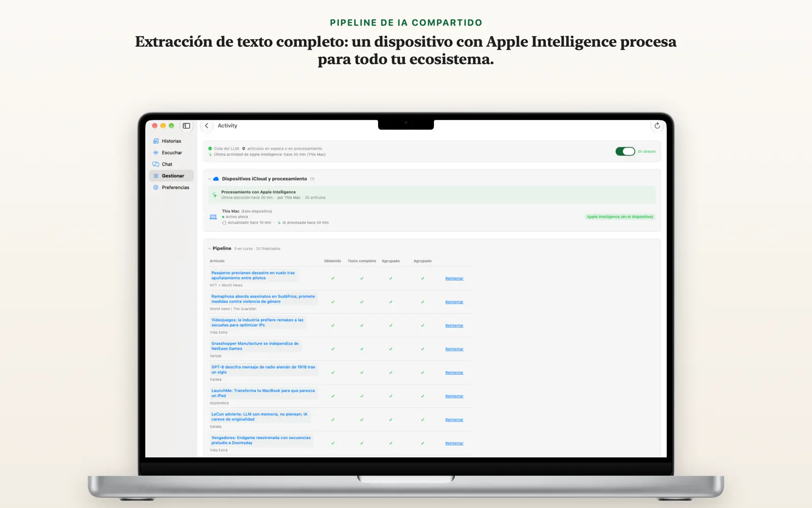Image resolution: width=812 pixels, height=508 pixels.
Task: Click Reintentar for the Ramaphosa article
Action: pyautogui.click(x=454, y=302)
